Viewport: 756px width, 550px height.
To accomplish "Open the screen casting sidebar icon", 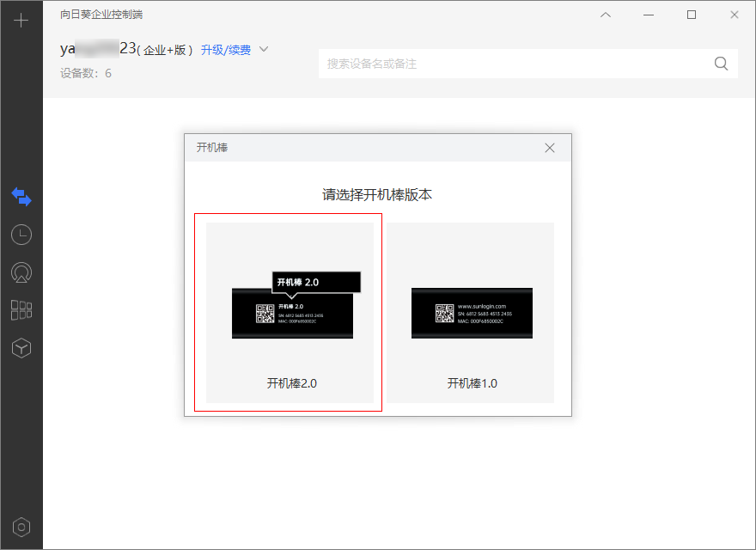I will 21,272.
